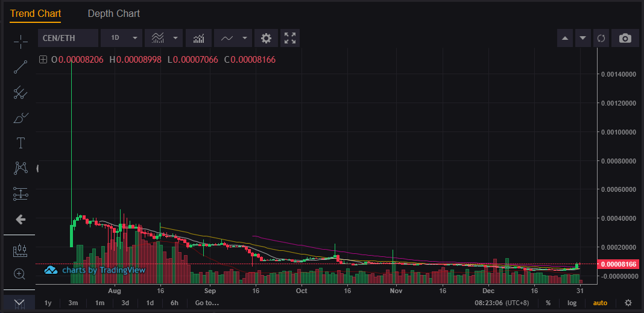Toggle percentage scale on price axis
This screenshot has width=644, height=313.
click(548, 303)
